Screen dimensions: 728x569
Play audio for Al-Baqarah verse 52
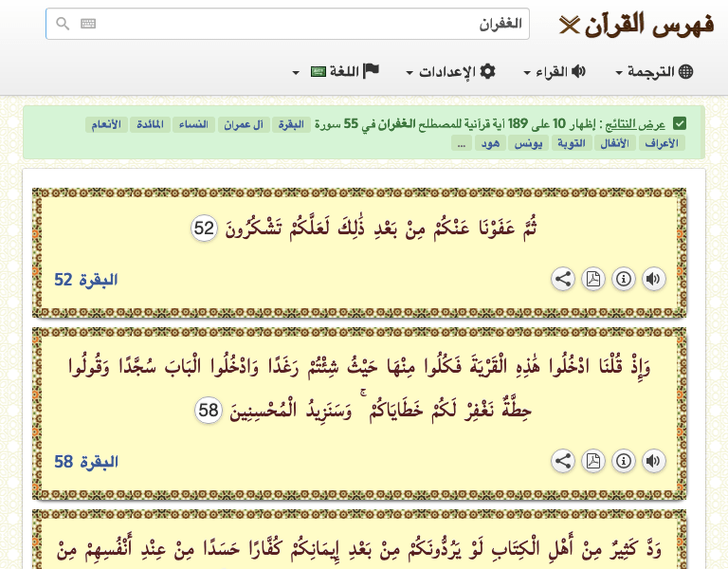[653, 279]
